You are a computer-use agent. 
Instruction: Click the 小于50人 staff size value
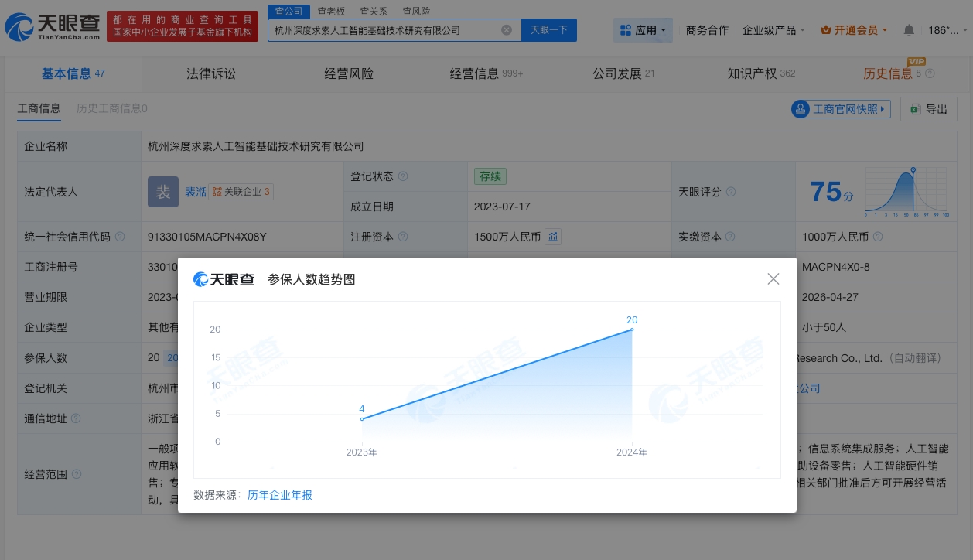click(x=824, y=327)
